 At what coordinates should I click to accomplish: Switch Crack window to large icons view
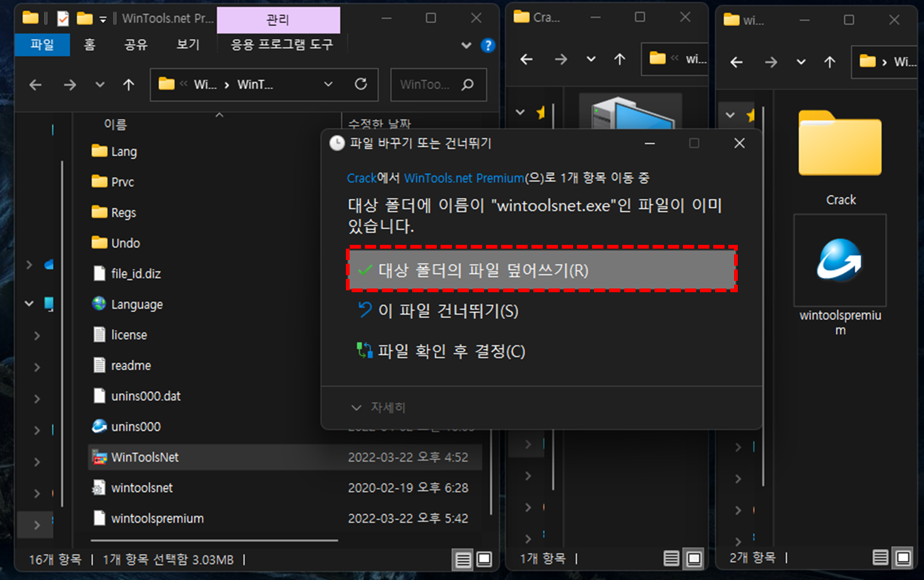click(694, 559)
